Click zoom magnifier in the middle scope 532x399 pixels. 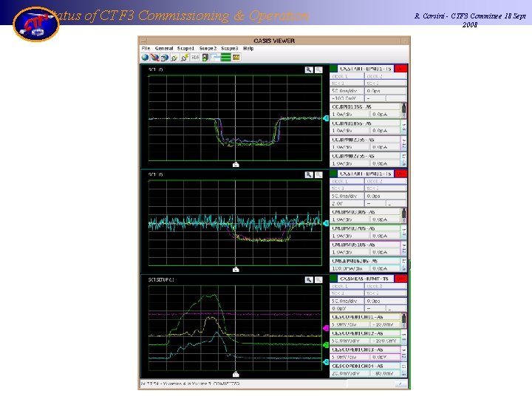click(309, 174)
